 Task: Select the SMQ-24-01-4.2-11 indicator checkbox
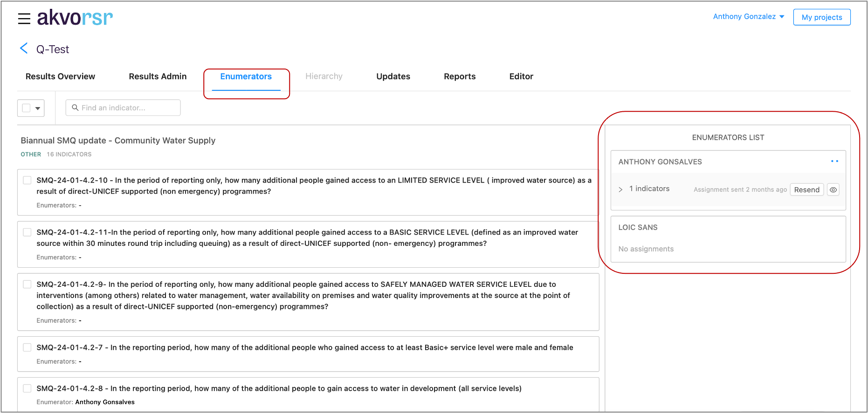[27, 232]
